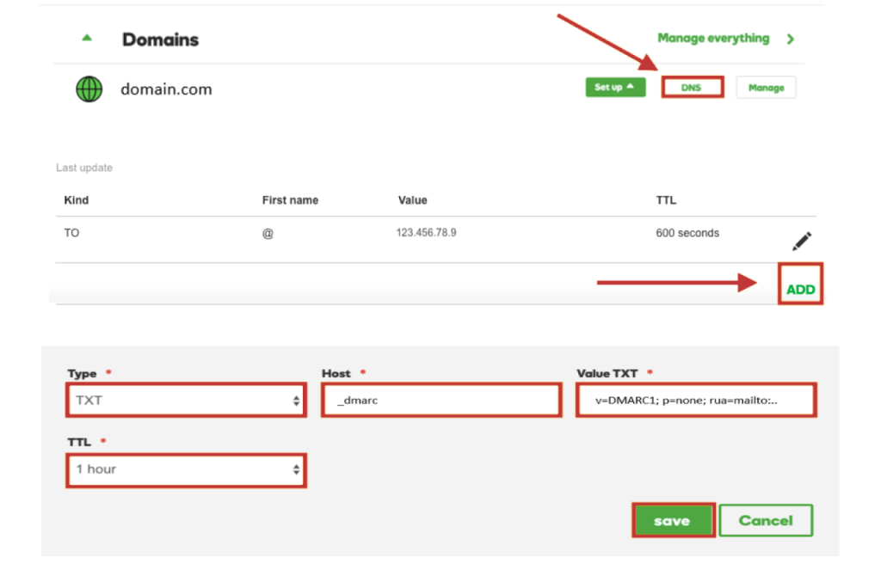Add a new DNS record via ADD
This screenshot has height=588, width=881.
[800, 289]
